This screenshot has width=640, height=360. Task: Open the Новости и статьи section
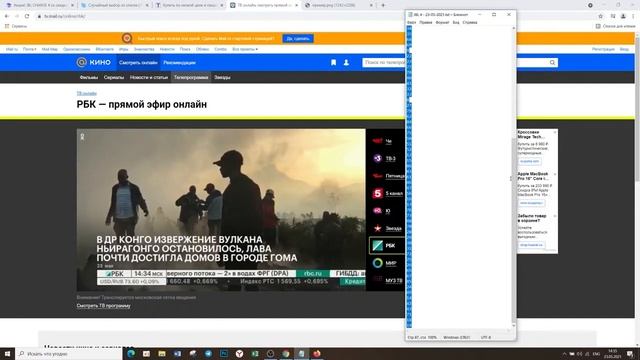149,77
